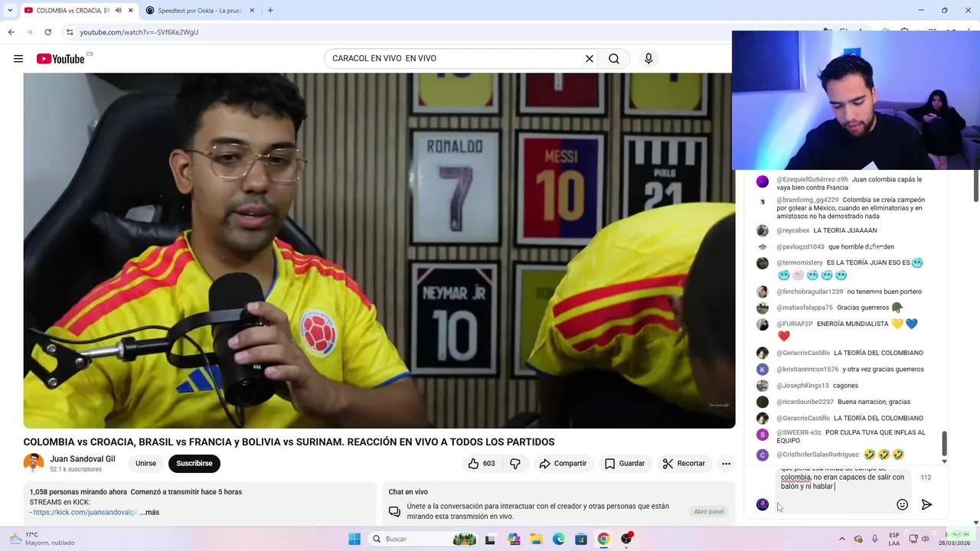Screen dimensions: 980x551
Task: Open Task View on taskbar
Action: point(490,539)
